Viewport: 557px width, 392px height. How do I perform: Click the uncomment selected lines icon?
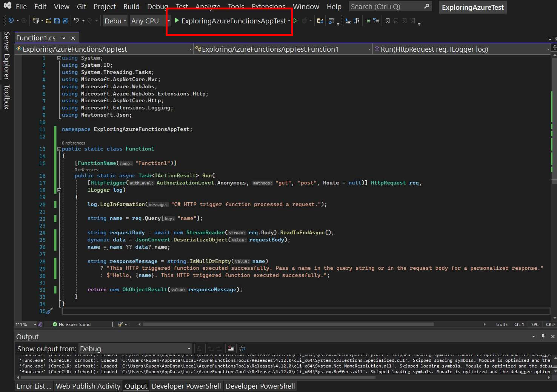tap(376, 21)
